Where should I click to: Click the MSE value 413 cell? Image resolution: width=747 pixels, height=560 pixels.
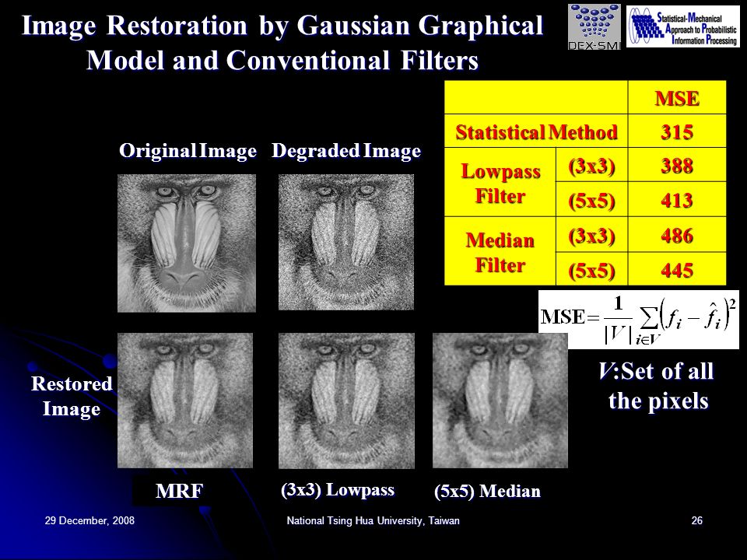pos(677,200)
